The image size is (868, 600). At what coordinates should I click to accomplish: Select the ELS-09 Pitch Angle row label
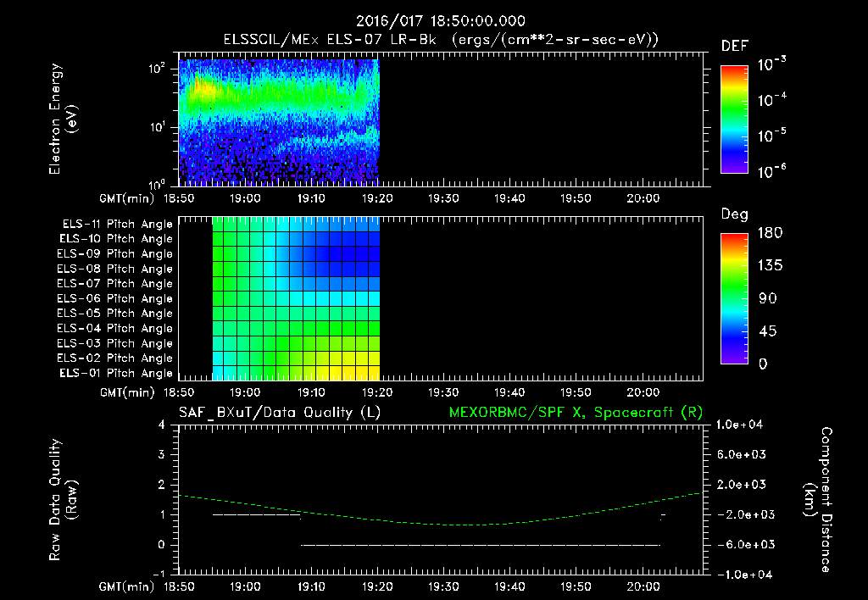(x=115, y=254)
